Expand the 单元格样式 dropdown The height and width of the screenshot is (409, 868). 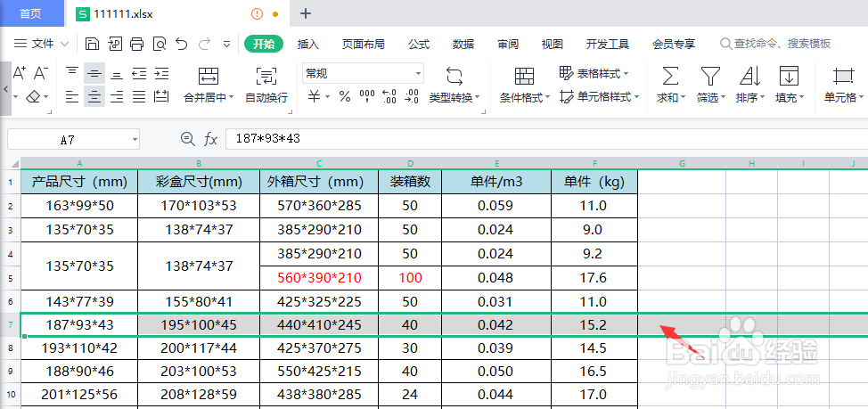point(636,97)
